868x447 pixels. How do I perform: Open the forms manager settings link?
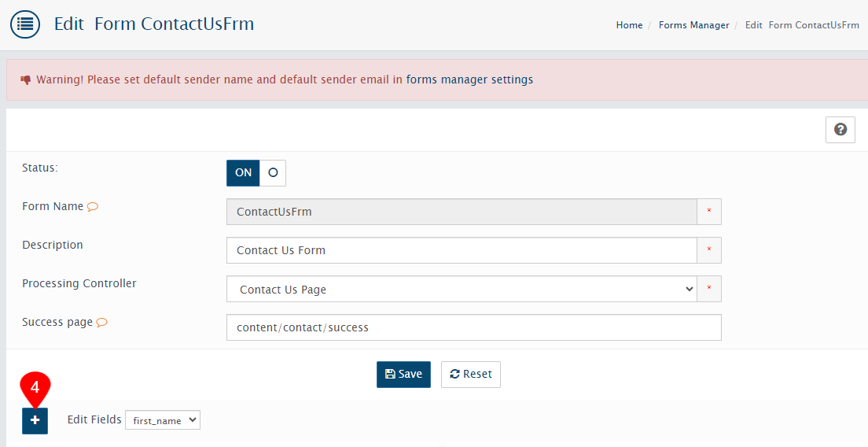(469, 79)
